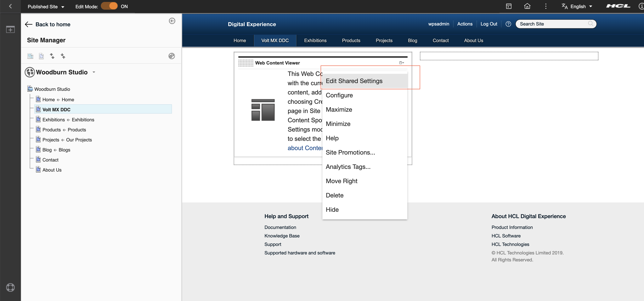644x301 pixels.
Task: Click the edit page document icon
Action: click(x=41, y=56)
